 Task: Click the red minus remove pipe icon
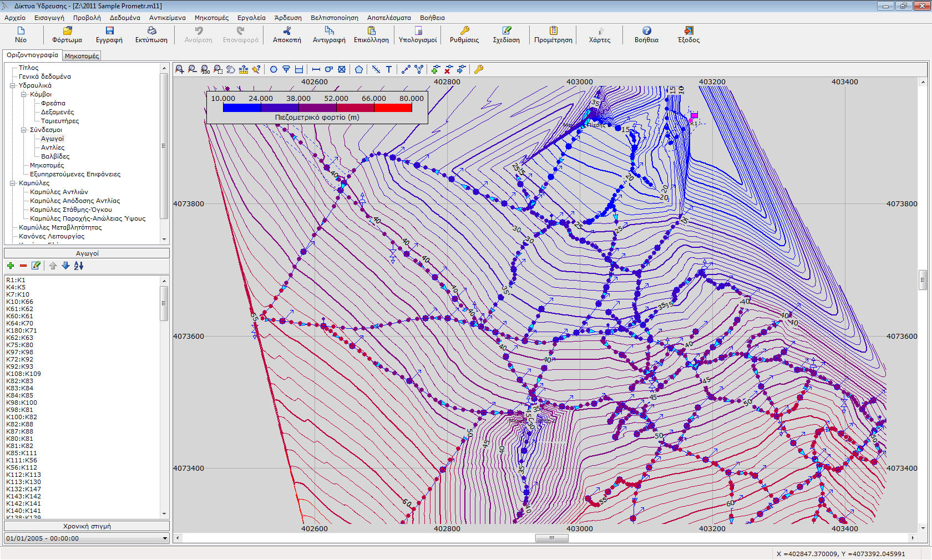coord(23,266)
